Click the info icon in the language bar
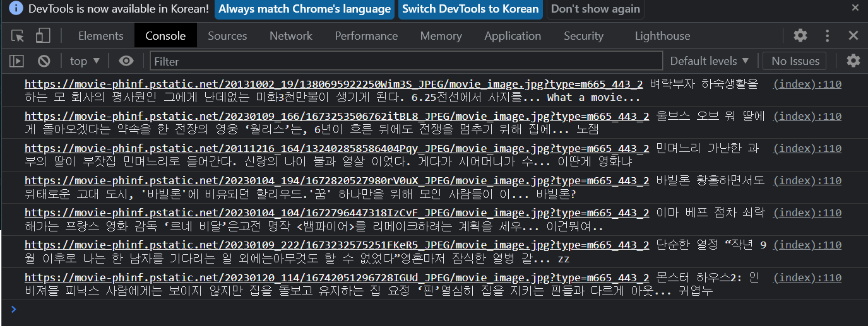 click(16, 9)
